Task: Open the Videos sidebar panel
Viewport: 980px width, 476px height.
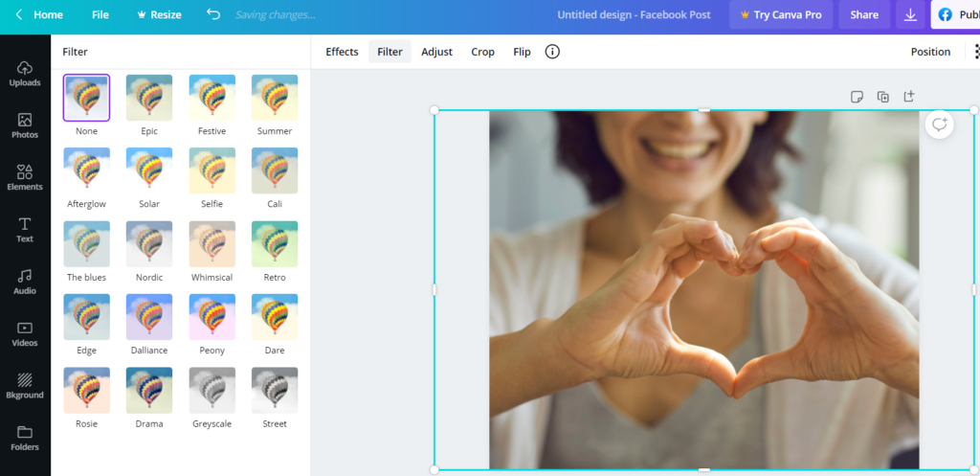Action: click(25, 333)
